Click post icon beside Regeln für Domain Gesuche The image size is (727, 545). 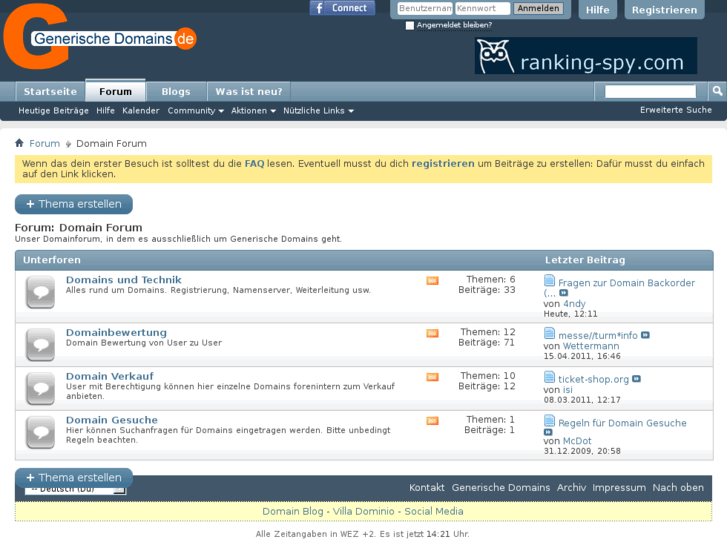tap(549, 421)
